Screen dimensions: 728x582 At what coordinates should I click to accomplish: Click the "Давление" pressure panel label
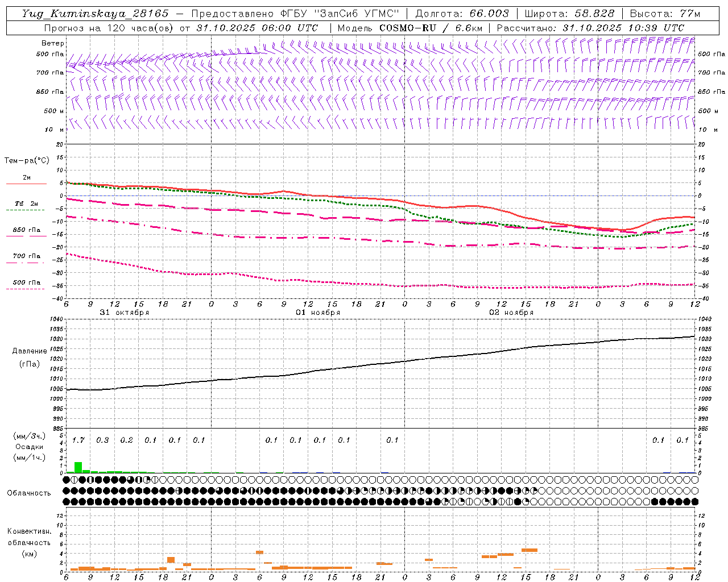30,351
